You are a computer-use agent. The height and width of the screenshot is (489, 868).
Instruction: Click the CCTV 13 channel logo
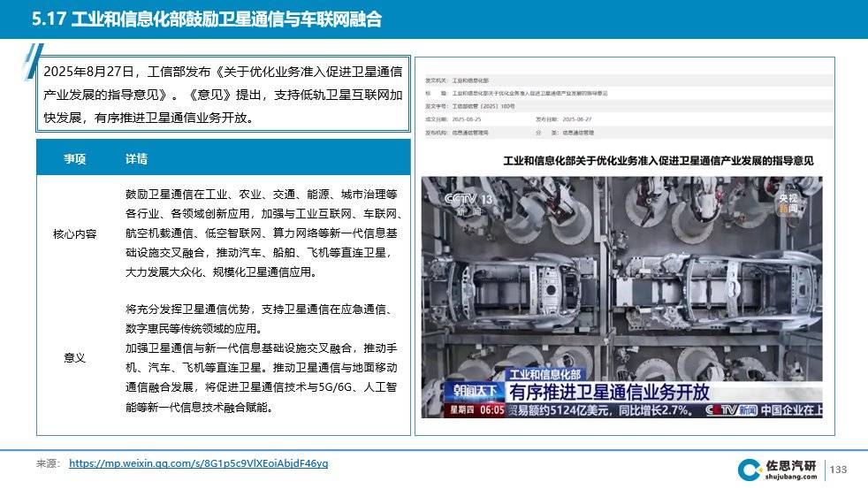click(x=468, y=200)
